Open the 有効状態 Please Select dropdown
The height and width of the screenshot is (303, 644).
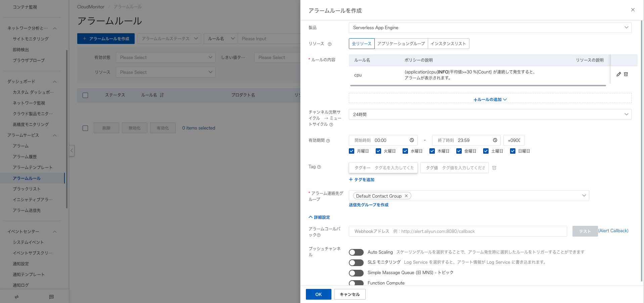coord(166,57)
